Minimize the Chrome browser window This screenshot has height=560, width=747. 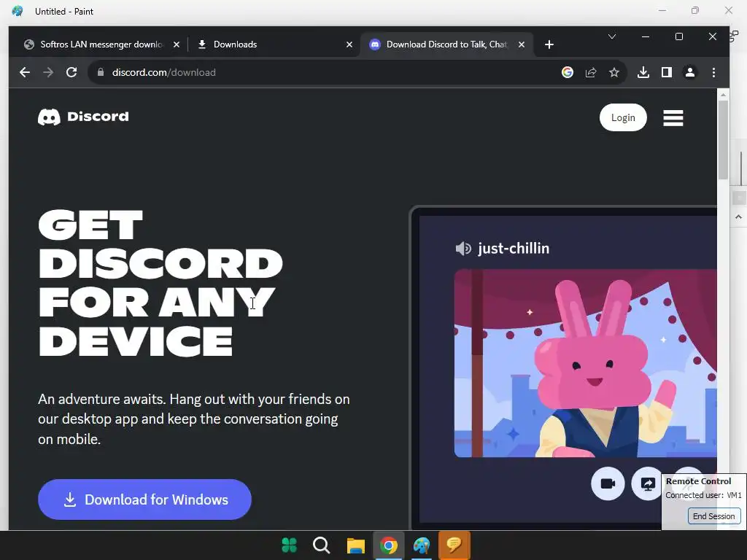(x=646, y=36)
